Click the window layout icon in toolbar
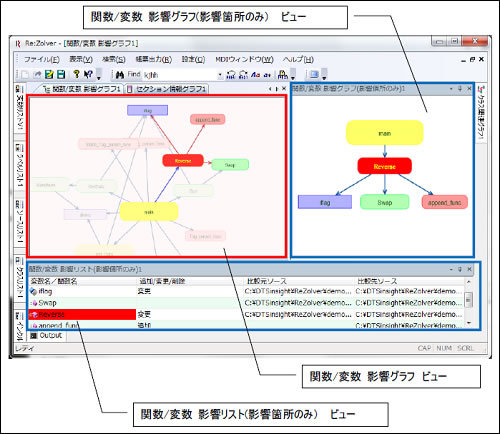The width and height of the screenshot is (500, 434). click(x=314, y=74)
